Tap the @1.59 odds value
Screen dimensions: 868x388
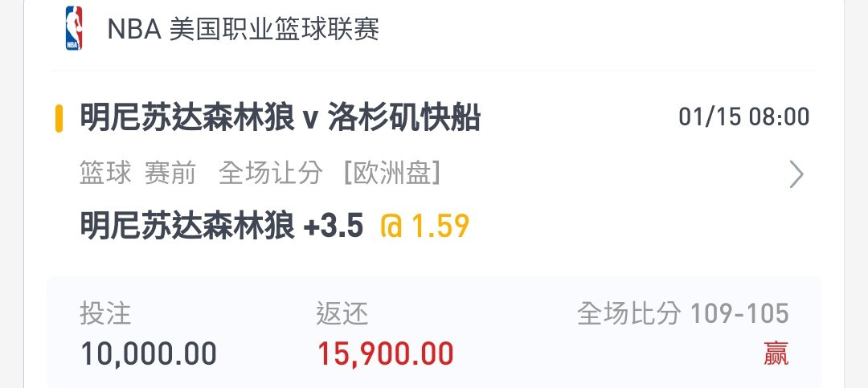(x=425, y=226)
